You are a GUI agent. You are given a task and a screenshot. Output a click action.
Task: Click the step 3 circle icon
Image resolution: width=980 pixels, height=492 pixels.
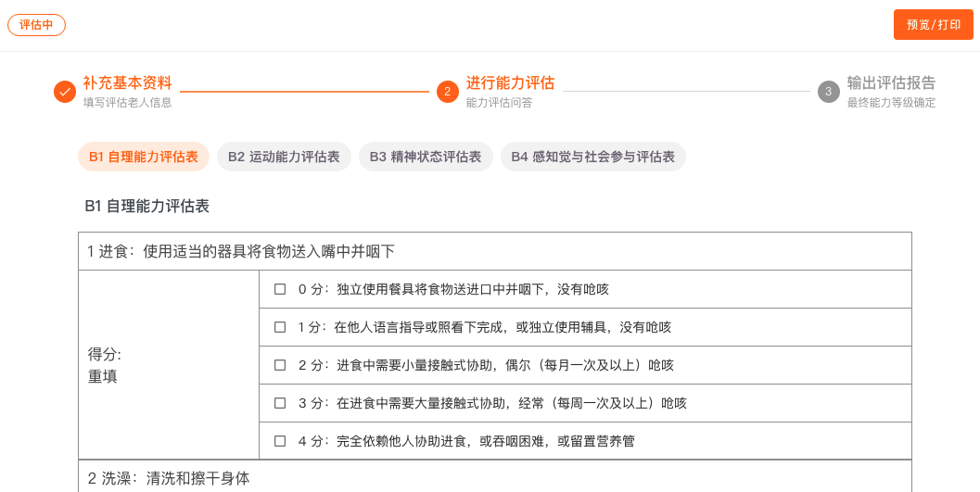point(829,92)
